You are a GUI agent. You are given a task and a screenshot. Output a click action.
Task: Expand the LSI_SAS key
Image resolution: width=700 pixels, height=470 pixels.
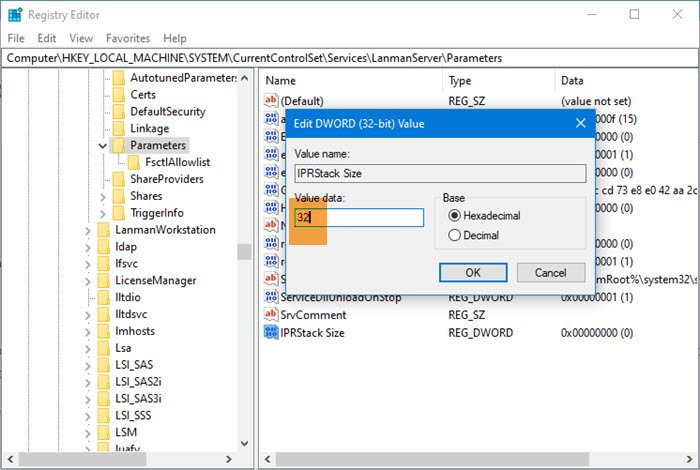[x=88, y=366]
